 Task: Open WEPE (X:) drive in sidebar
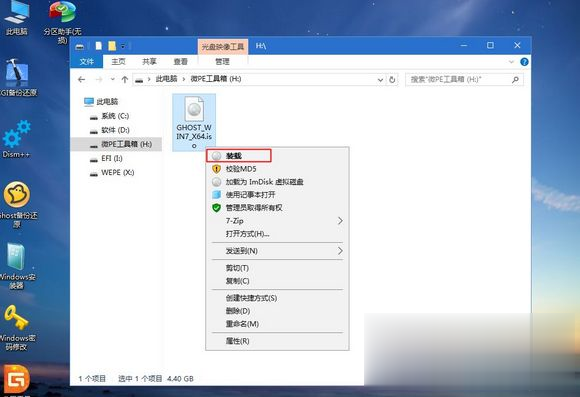click(118, 172)
